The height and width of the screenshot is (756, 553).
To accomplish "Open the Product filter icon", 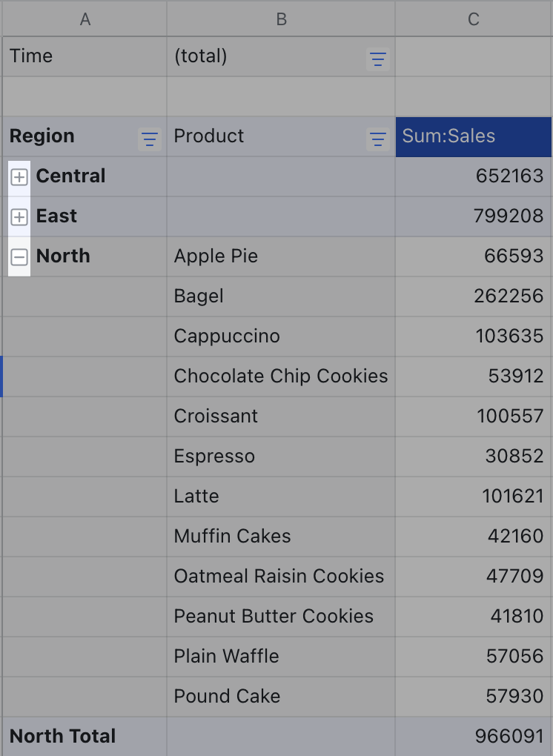I will click(378, 139).
